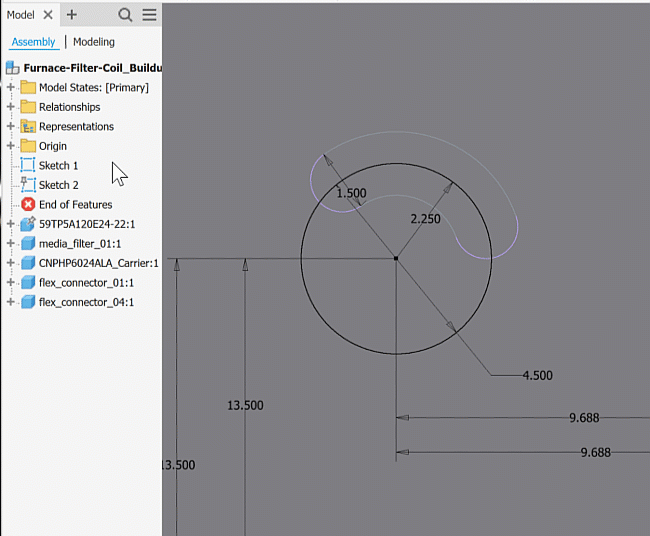Click the Relationships folder icon

coord(28,107)
